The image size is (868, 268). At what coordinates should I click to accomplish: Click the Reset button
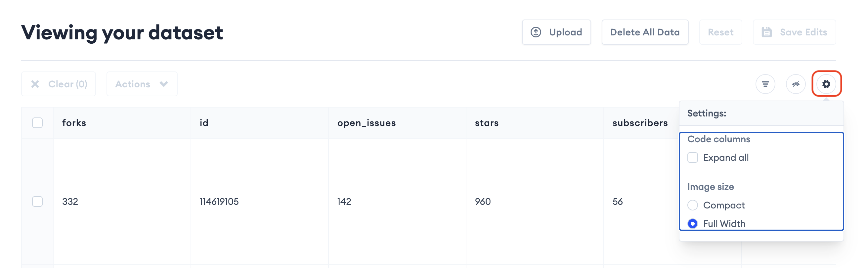[x=720, y=32]
